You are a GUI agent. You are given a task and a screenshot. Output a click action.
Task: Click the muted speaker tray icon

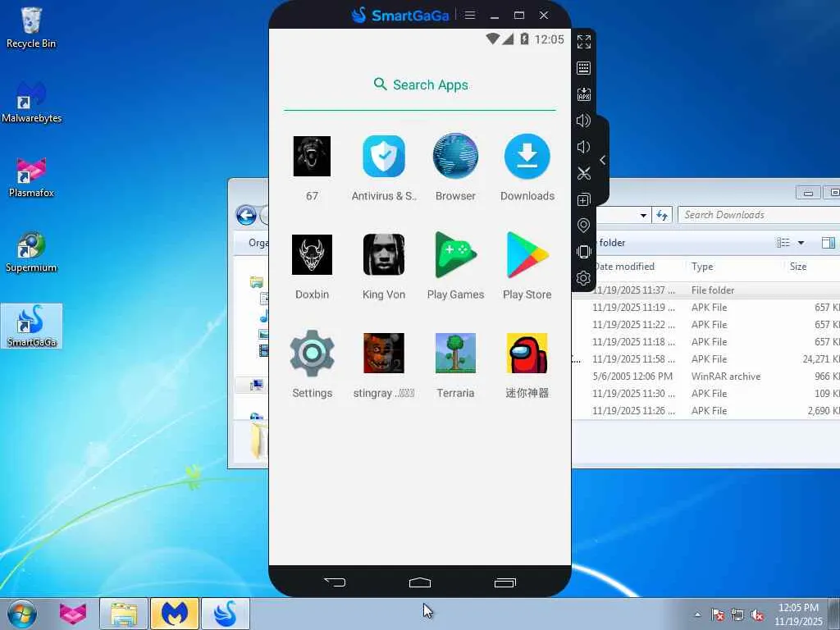pos(757,615)
